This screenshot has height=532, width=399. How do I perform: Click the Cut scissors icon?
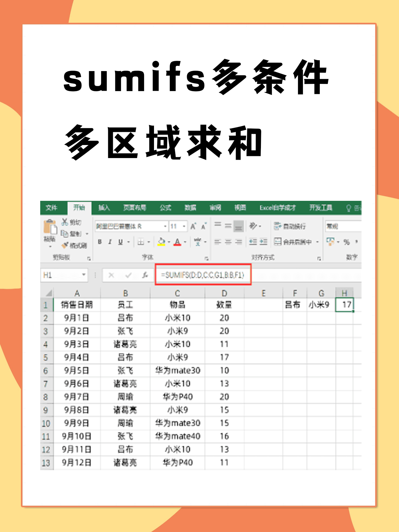pos(65,222)
